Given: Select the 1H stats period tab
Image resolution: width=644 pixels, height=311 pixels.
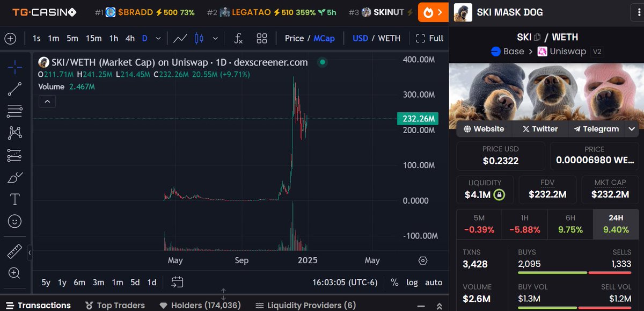Looking at the screenshot, I should 524,224.
